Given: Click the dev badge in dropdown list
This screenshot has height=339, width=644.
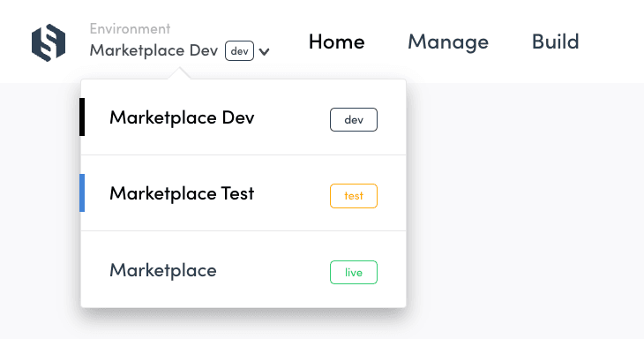Looking at the screenshot, I should [354, 119].
